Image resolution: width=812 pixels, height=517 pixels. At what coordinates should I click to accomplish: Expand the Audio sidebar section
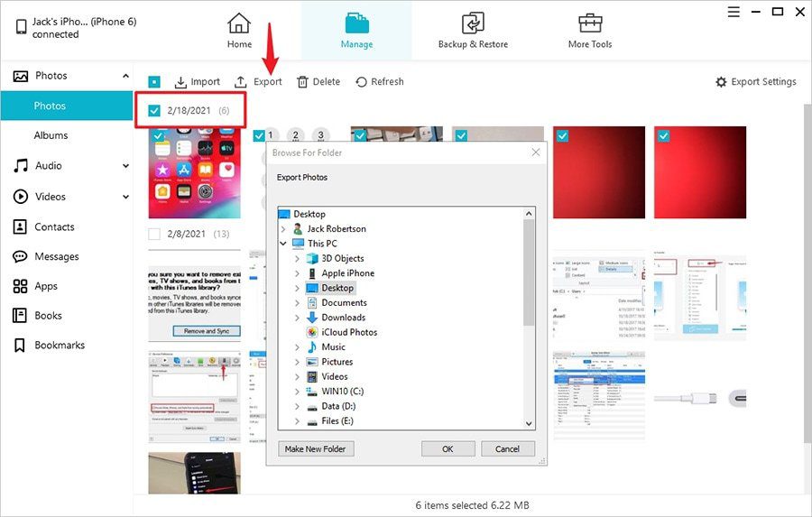125,166
